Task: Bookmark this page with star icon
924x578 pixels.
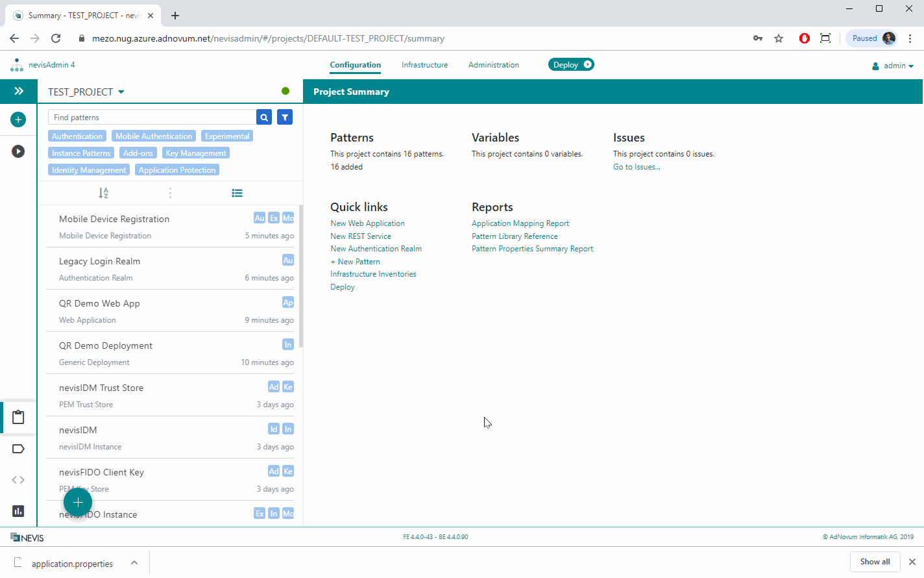Action: click(x=779, y=38)
